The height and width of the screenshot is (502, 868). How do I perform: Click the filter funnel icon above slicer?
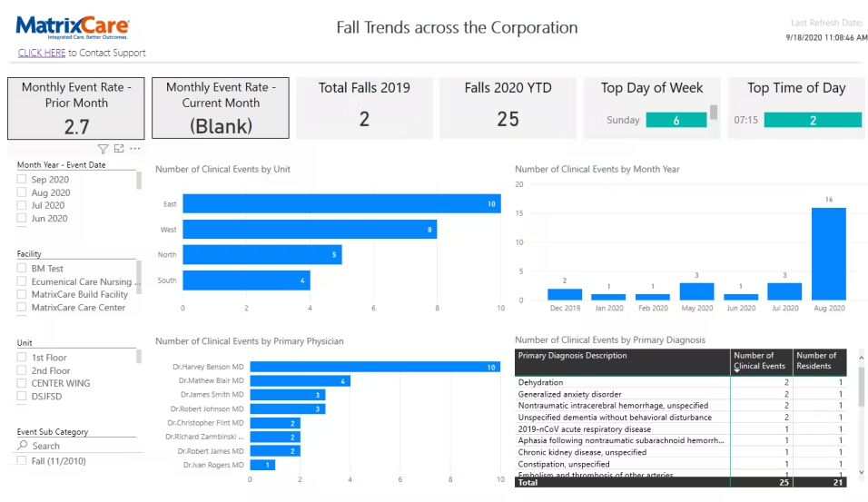(x=103, y=149)
